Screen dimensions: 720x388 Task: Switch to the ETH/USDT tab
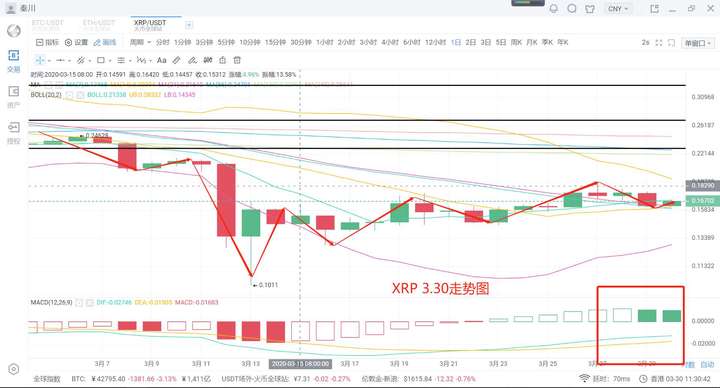tap(99, 25)
